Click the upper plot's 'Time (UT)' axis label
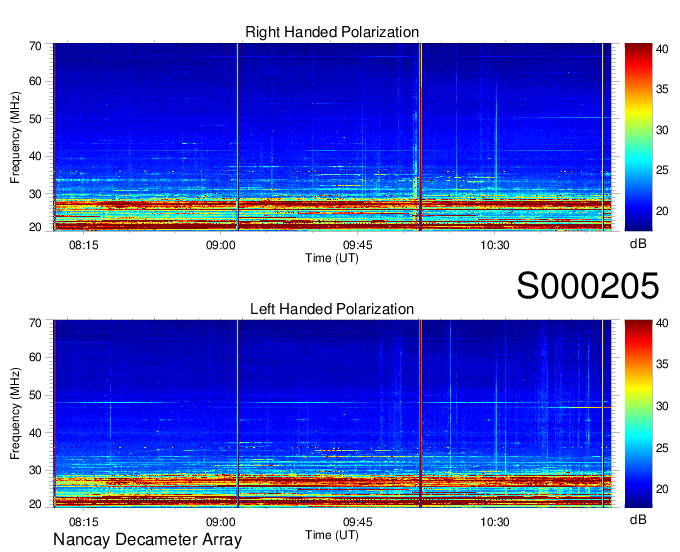 [x=332, y=258]
